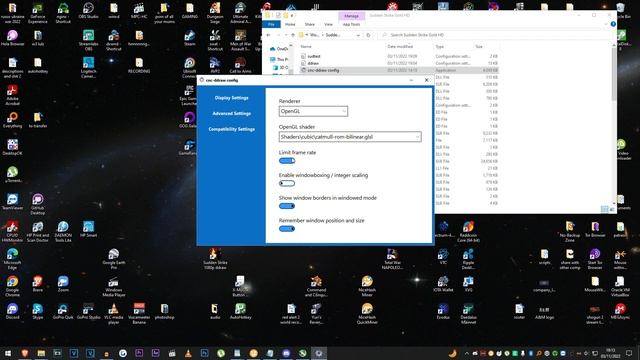Screen dimensions: 640x360
Task: Open Streamlabs OBS desktop icon
Action: (88, 40)
